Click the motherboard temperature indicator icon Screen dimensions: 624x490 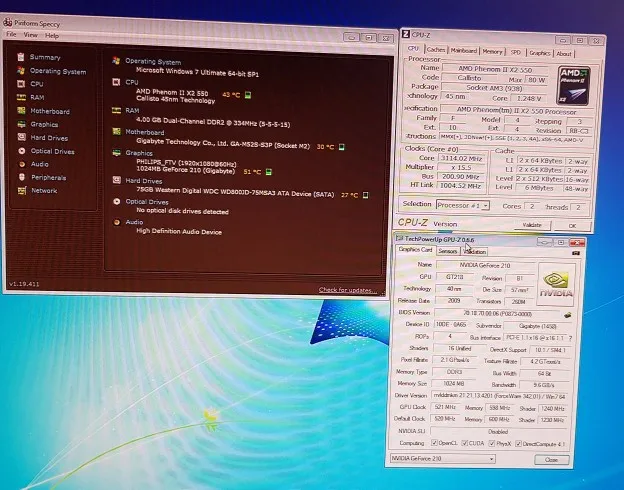(341, 147)
